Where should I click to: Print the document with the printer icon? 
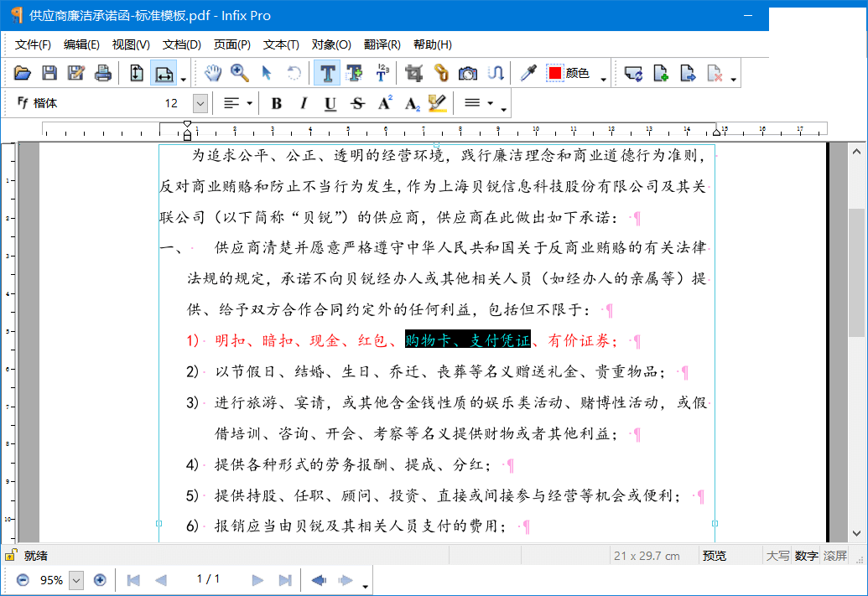point(103,73)
